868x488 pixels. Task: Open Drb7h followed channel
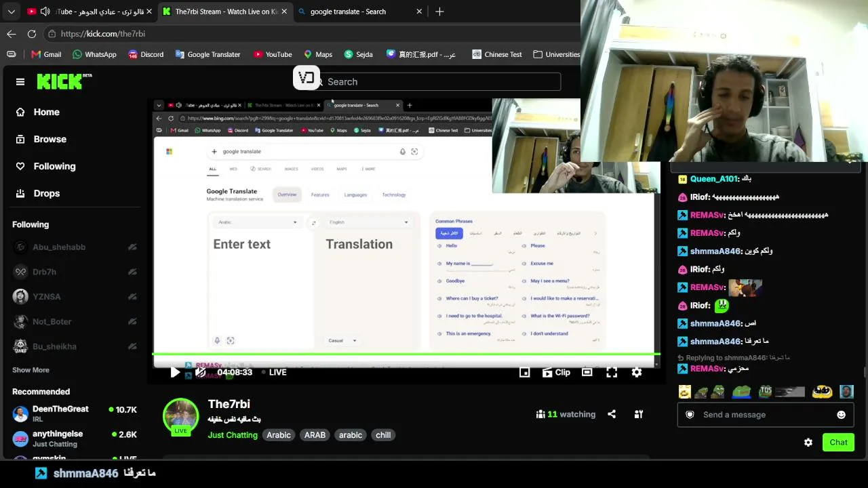[x=75, y=272]
